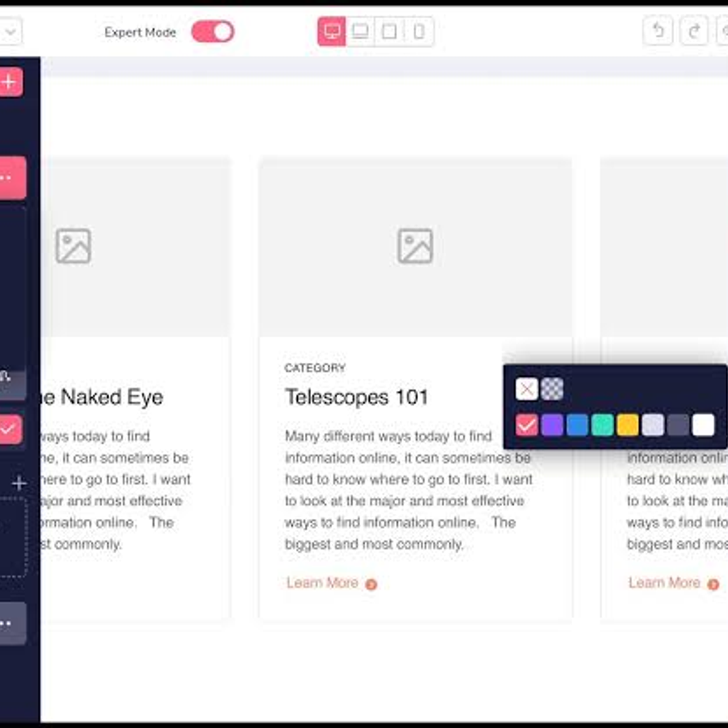Click the undo arrow button

(657, 31)
